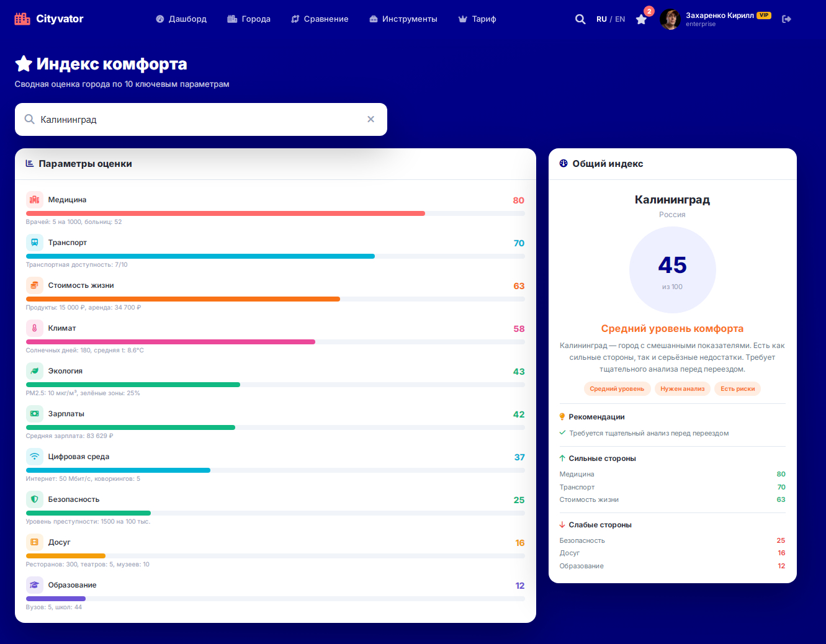Clear the Калининград search field
The image size is (826, 644).
[x=371, y=119]
